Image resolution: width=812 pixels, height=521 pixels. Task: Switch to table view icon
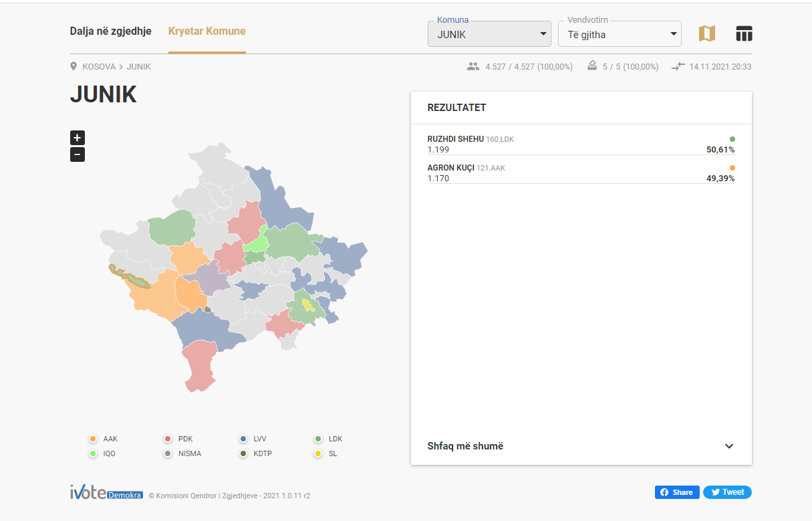tap(744, 33)
